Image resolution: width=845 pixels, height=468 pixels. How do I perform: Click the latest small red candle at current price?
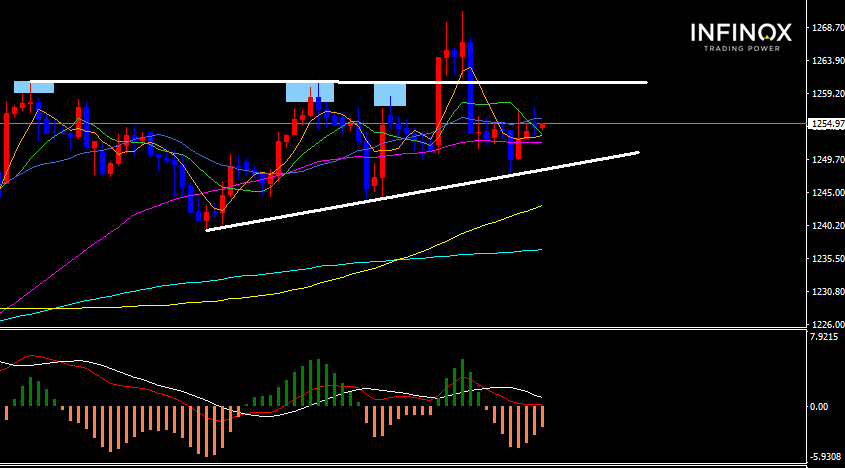543,126
